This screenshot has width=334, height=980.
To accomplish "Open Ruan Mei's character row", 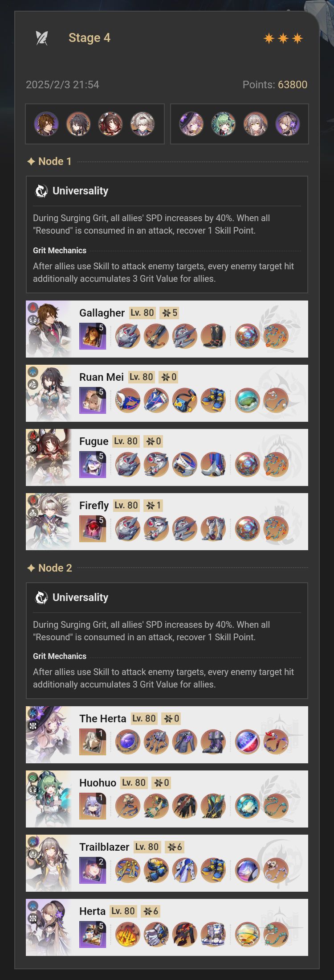I will (x=167, y=393).
